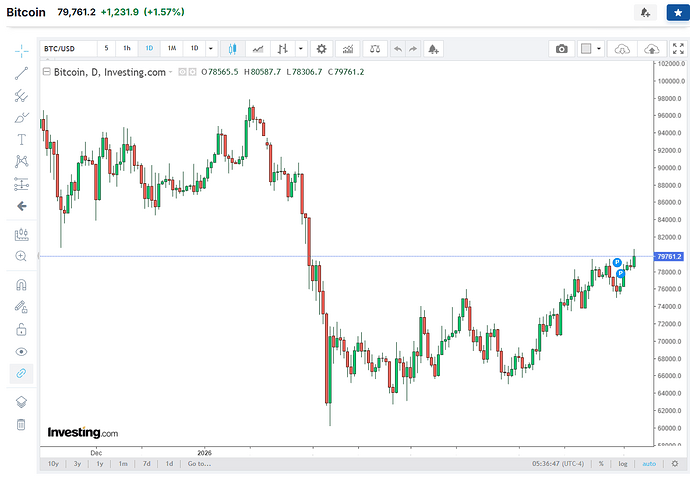Set date range to 1y

pyautogui.click(x=100, y=463)
